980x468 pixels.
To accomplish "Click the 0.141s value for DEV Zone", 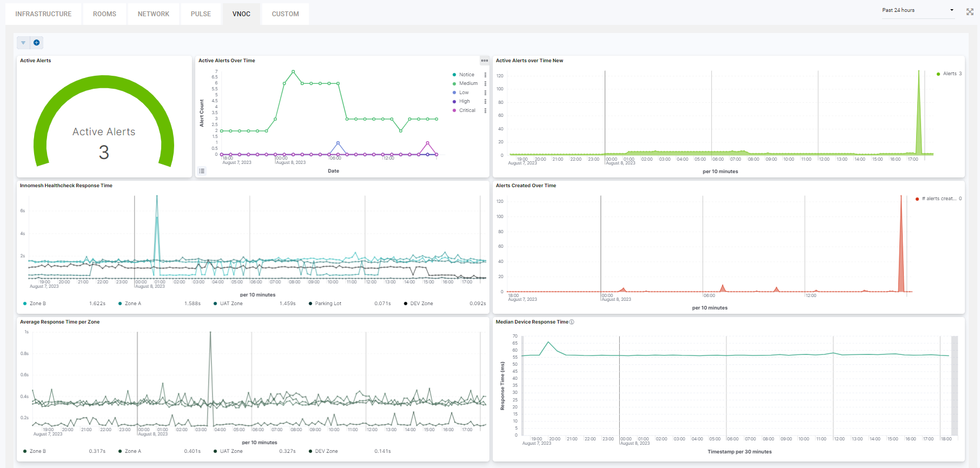I will [x=382, y=451].
